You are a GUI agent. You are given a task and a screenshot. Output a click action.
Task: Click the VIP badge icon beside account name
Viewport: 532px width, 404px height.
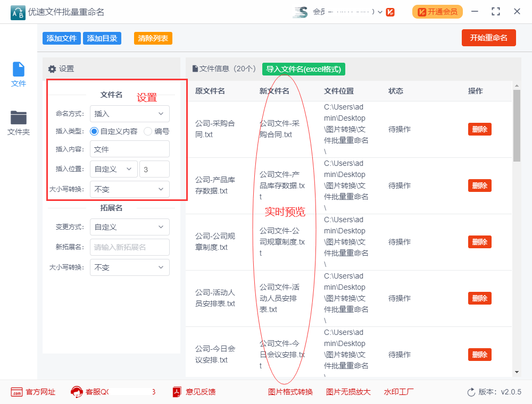pos(390,12)
